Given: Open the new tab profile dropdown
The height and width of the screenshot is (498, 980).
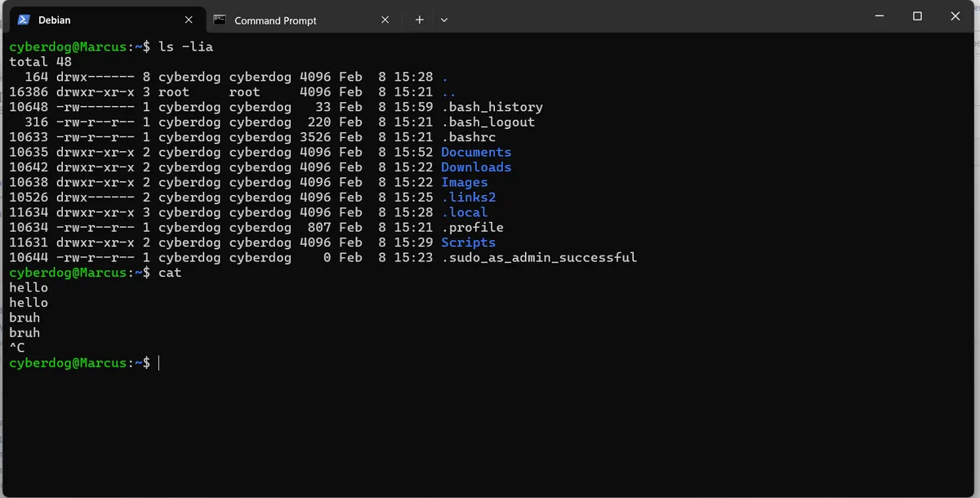Looking at the screenshot, I should point(444,20).
